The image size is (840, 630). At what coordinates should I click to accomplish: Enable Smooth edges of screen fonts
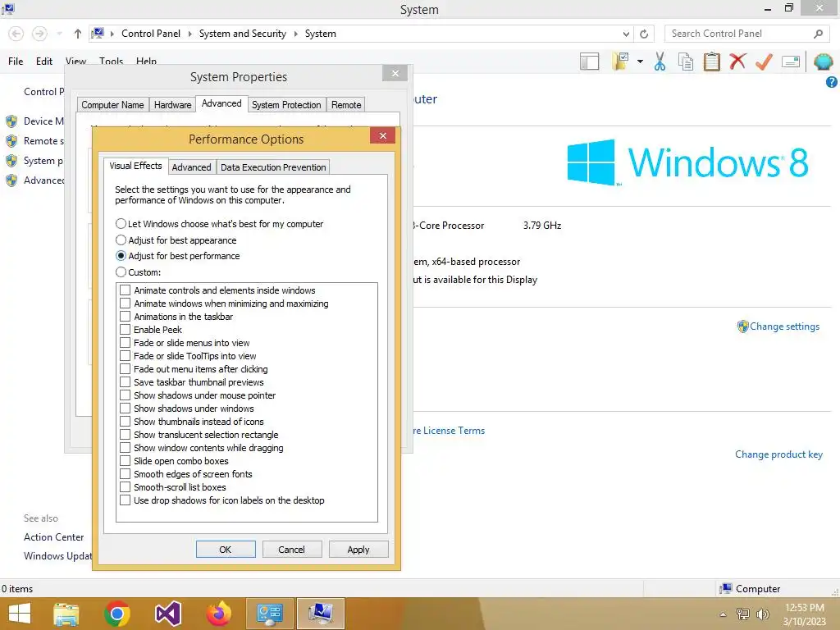(126, 474)
